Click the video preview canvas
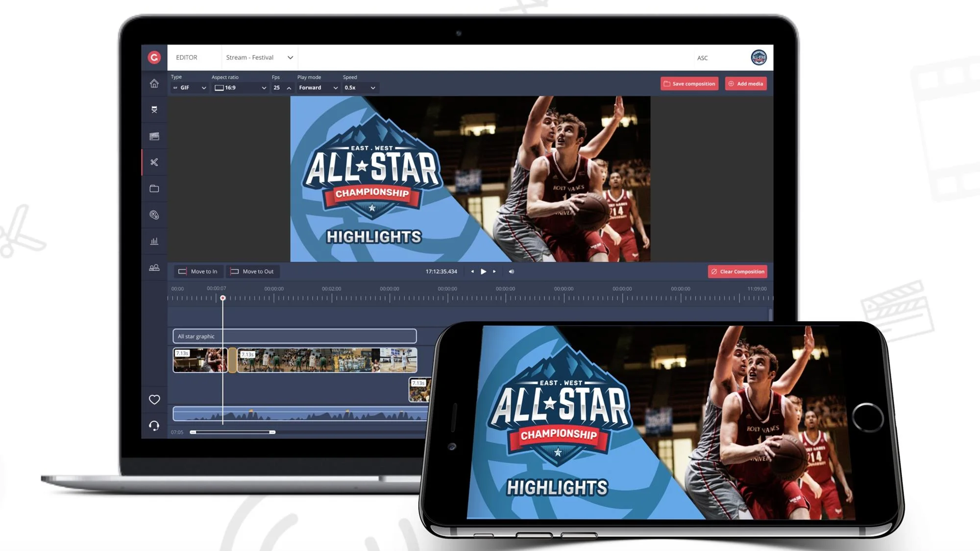This screenshot has height=551, width=980. (x=470, y=179)
